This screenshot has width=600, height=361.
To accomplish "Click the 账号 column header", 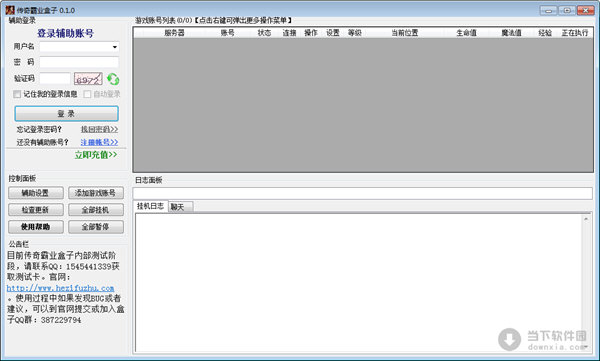I will tap(227, 33).
